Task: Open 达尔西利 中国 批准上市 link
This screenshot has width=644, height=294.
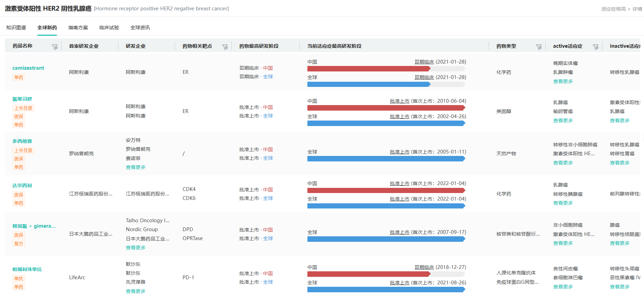Action: coord(400,183)
